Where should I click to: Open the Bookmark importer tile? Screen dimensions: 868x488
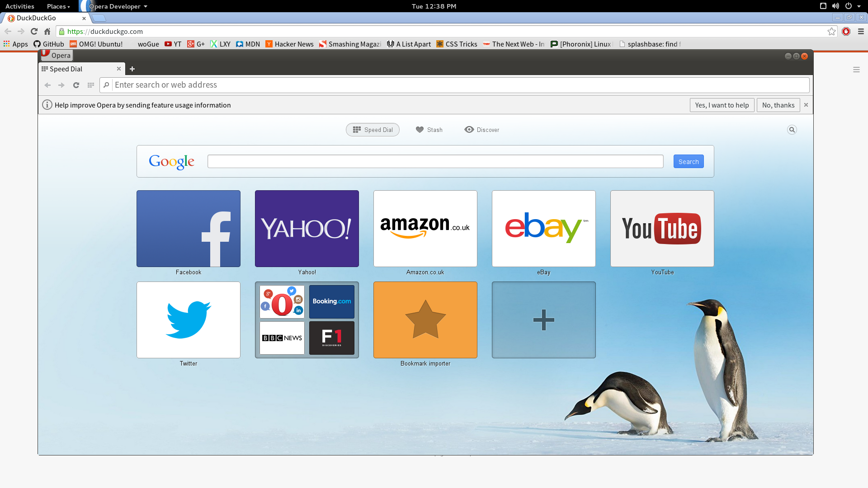pos(425,320)
